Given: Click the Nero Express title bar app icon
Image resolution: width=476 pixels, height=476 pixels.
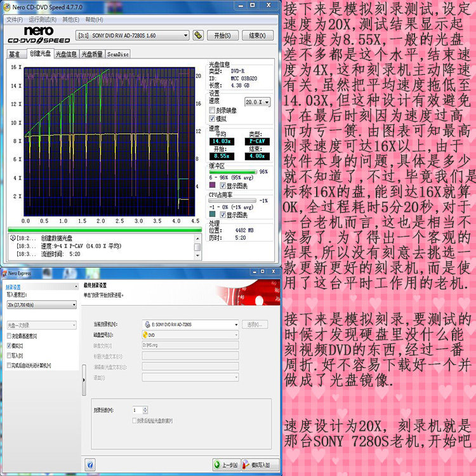Looking at the screenshot, I should [4, 273].
